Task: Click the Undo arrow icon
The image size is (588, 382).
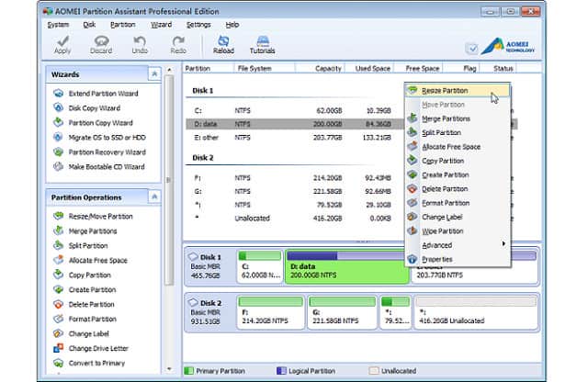Action: tap(140, 41)
